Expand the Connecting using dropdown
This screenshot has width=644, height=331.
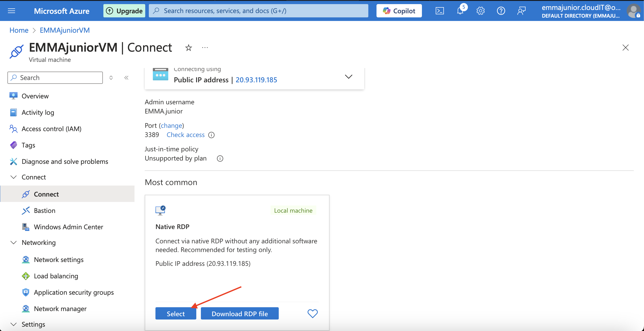(x=348, y=76)
